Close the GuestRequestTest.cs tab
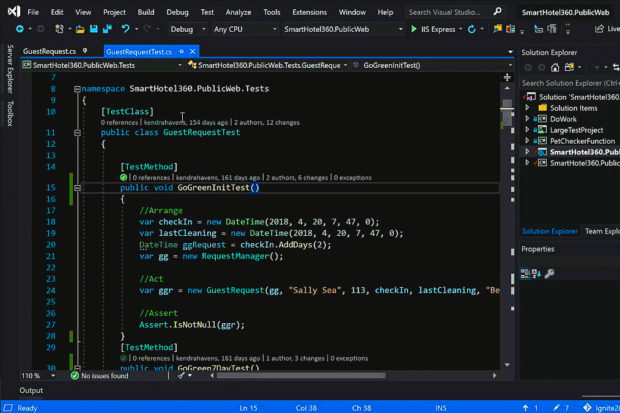This screenshot has height=413, width=620. 193,51
